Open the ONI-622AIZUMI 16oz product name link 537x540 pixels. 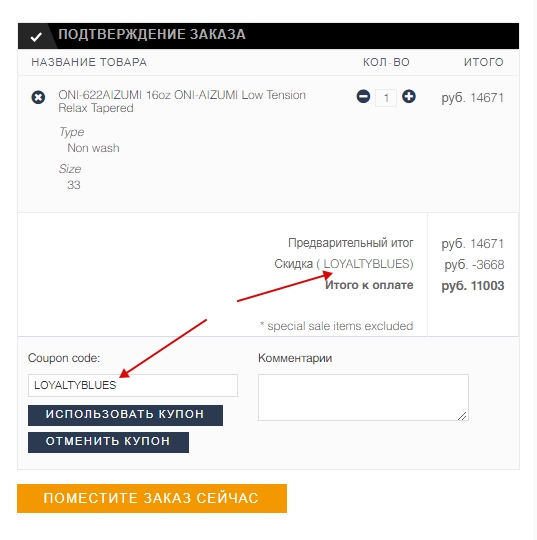coord(182,101)
